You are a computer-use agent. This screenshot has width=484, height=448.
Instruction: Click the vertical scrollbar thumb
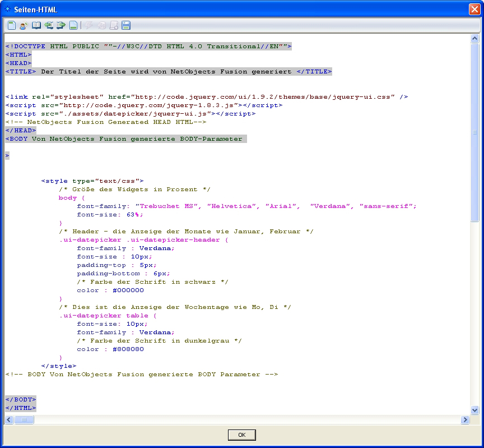(474, 132)
